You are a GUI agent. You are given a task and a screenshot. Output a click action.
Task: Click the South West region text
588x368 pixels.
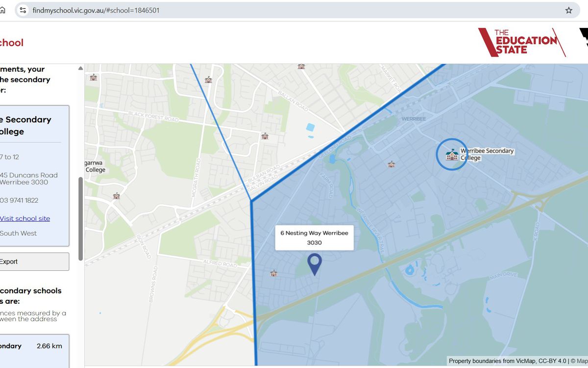(x=19, y=233)
